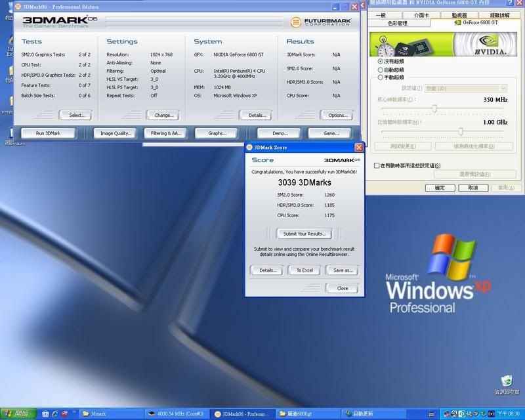Switch to 圖臺6800gt folder taskbar button
Image resolution: width=525 pixels, height=420 pixels.
(x=308, y=414)
